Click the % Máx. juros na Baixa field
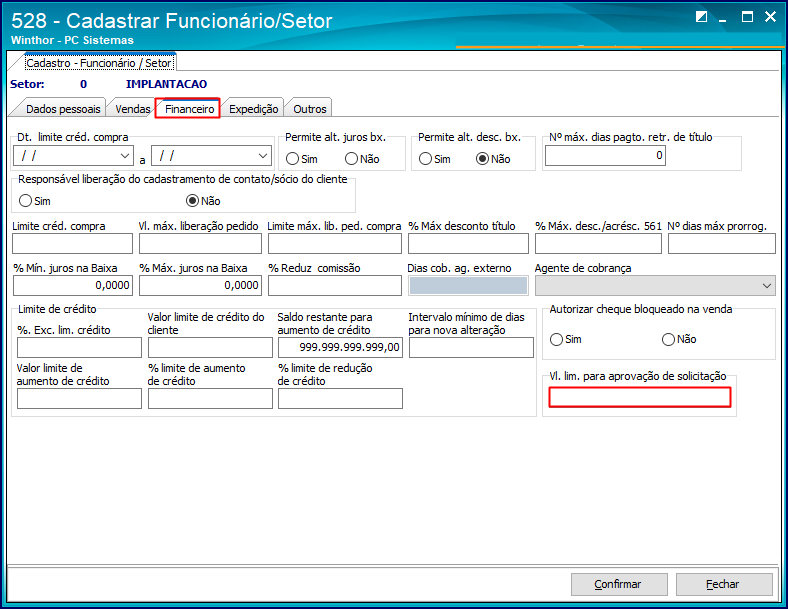The width and height of the screenshot is (788, 609). pos(201,285)
